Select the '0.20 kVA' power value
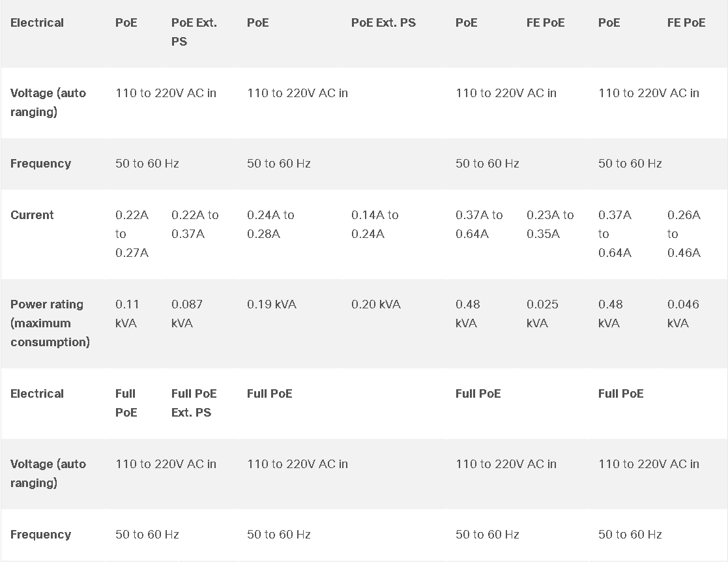Screen dimensions: 728x562 (375, 304)
